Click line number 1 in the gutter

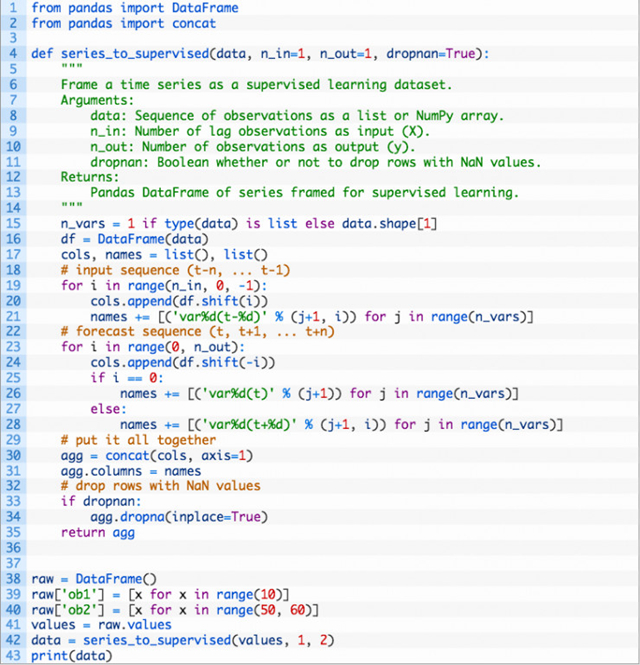(x=13, y=8)
